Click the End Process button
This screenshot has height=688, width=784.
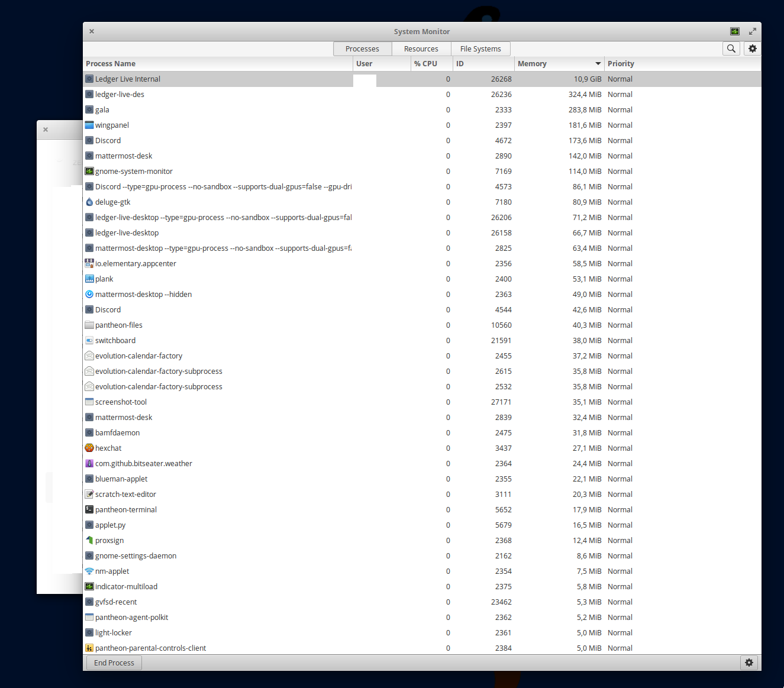(x=113, y=663)
